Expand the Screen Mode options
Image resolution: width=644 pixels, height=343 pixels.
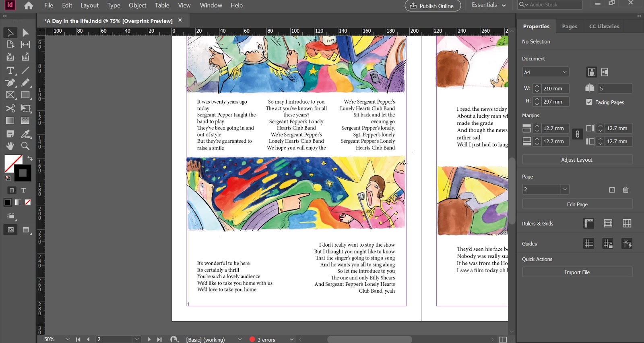pos(27,230)
